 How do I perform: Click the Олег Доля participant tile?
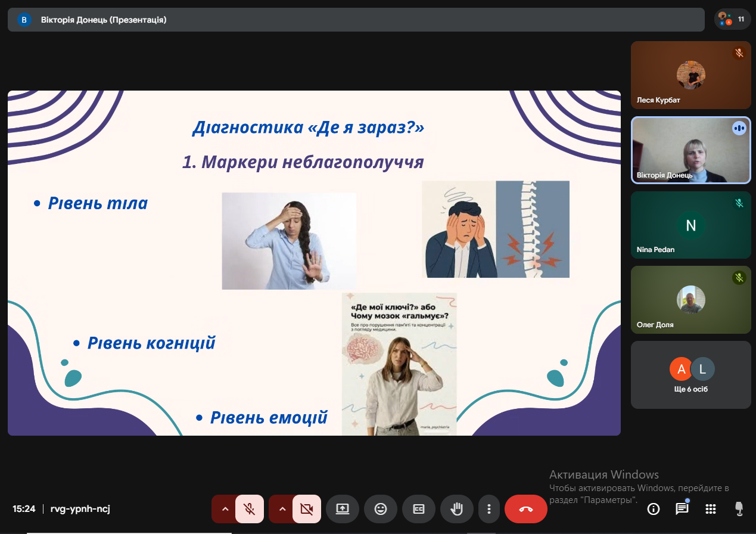(690, 300)
